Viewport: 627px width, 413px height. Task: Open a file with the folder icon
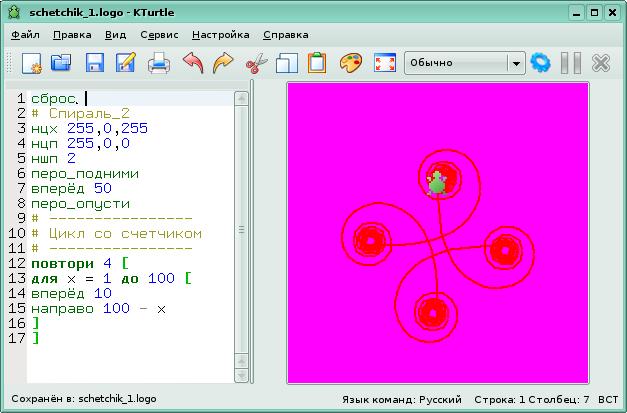point(62,63)
